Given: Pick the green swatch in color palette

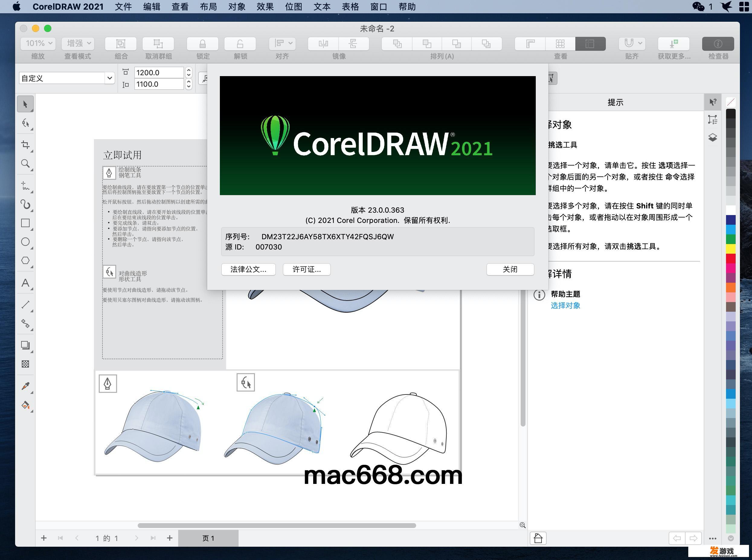Looking at the screenshot, I should click(x=731, y=239).
